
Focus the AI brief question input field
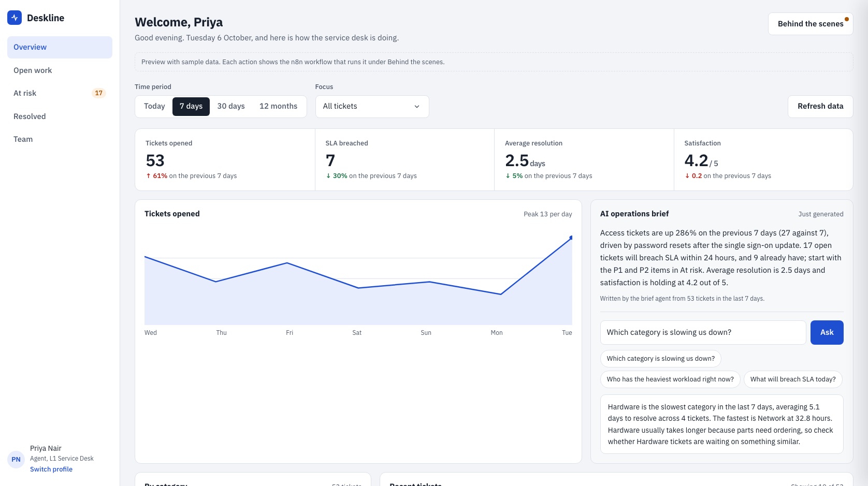703,332
